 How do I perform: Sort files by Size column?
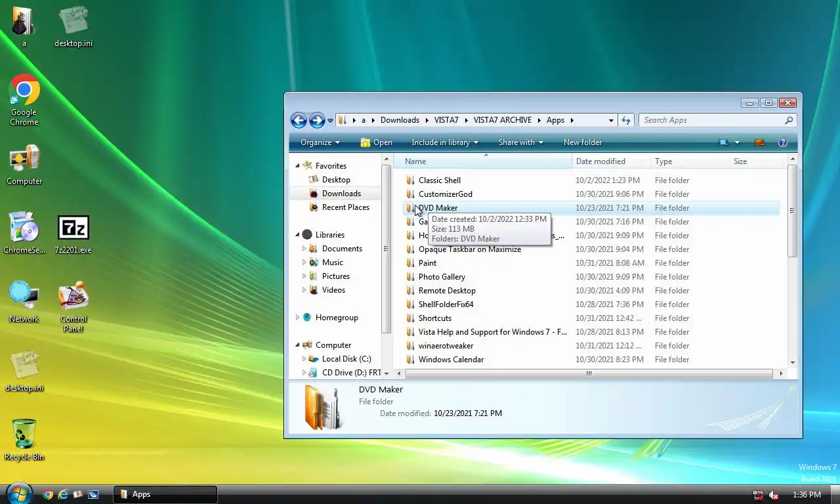pyautogui.click(x=755, y=161)
